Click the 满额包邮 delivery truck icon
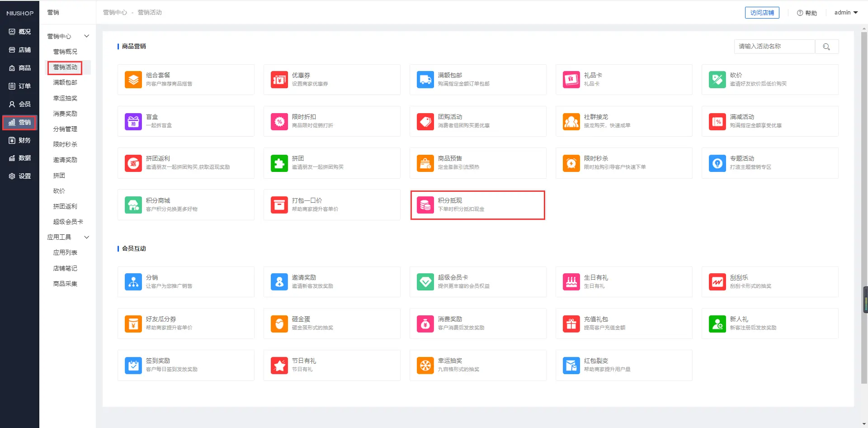 (425, 80)
